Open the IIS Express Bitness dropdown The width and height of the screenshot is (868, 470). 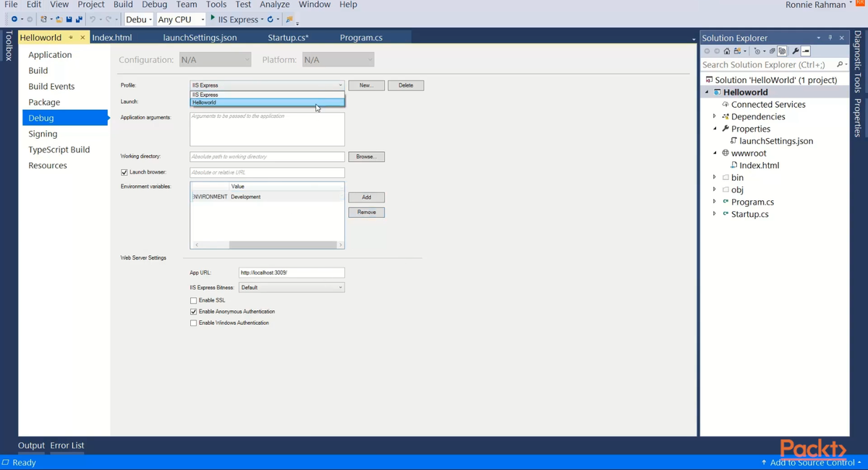[292, 287]
